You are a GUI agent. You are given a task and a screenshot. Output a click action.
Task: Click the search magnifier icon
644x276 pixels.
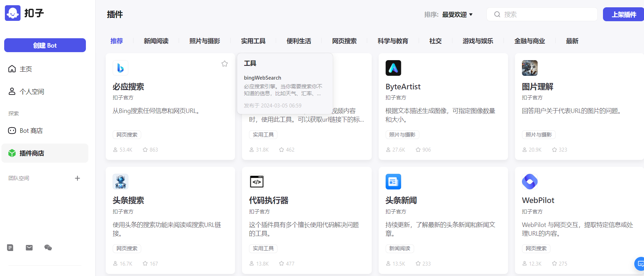(x=497, y=14)
